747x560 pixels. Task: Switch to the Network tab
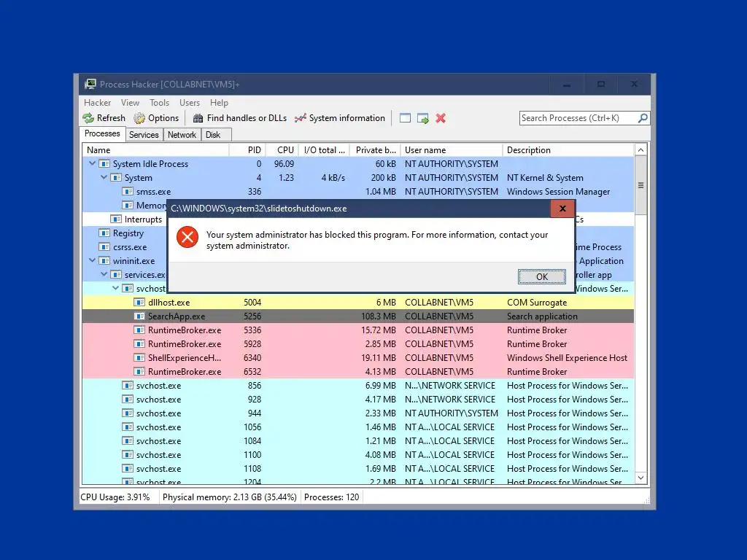(182, 135)
